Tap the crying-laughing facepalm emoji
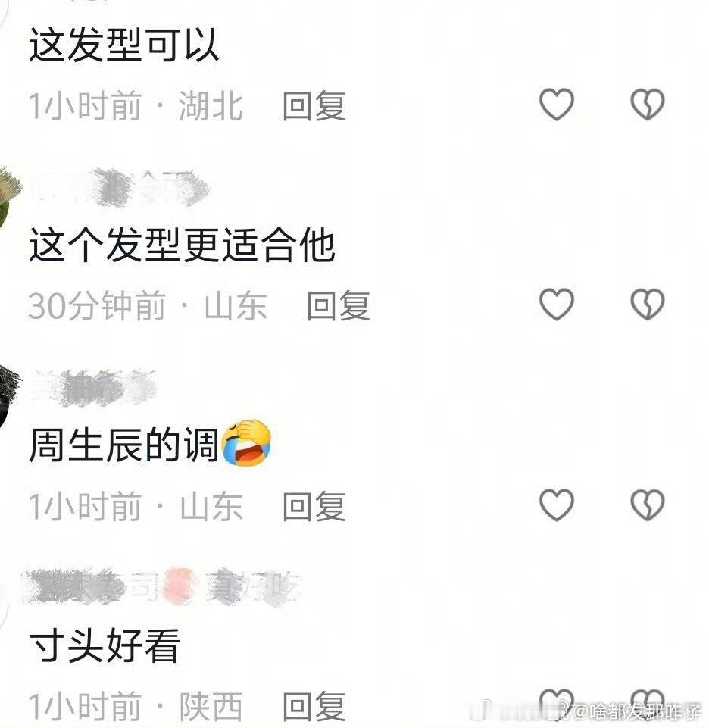Screen dimensions: 709x728 (246, 443)
